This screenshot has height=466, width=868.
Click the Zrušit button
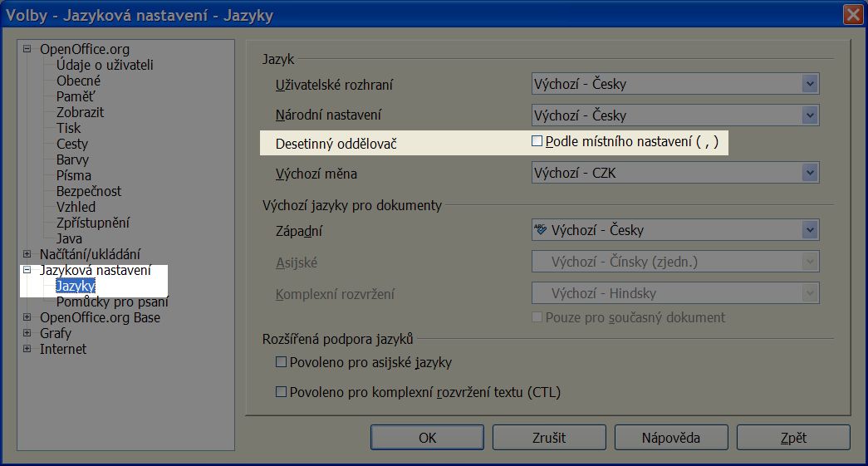tap(549, 438)
